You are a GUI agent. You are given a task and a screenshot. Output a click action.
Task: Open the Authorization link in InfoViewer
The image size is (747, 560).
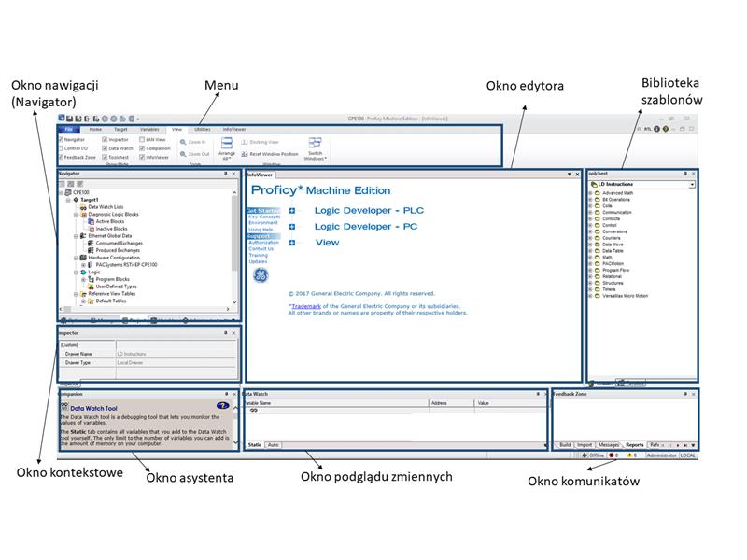pyautogui.click(x=263, y=243)
